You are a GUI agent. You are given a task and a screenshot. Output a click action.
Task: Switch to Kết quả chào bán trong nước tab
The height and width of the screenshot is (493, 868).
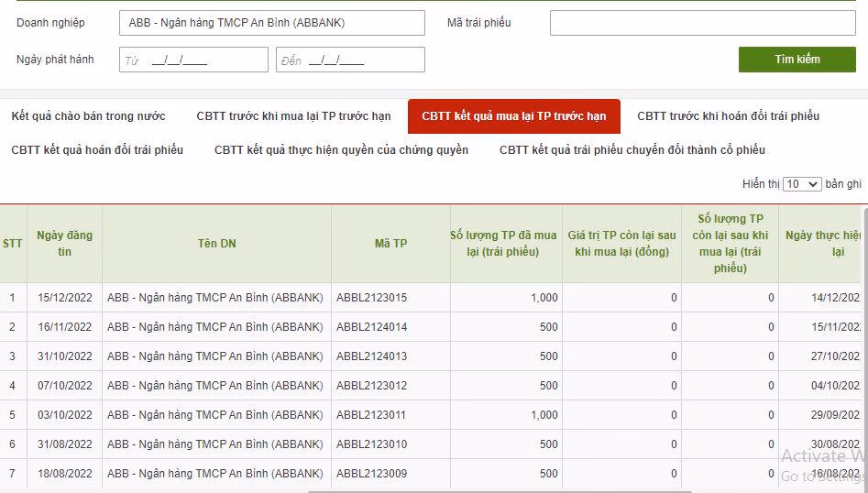coord(89,116)
